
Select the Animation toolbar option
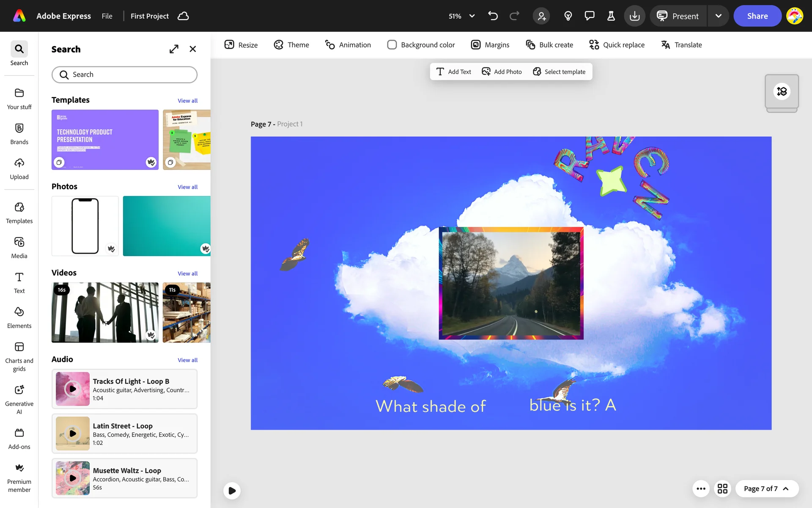(x=348, y=45)
